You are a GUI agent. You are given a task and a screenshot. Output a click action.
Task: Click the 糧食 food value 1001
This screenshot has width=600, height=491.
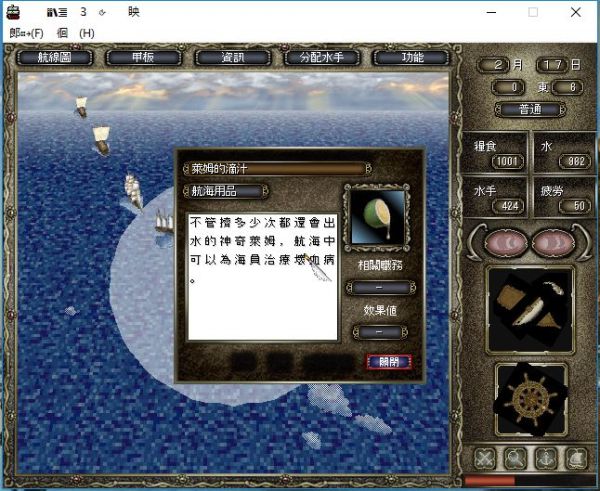coord(507,161)
